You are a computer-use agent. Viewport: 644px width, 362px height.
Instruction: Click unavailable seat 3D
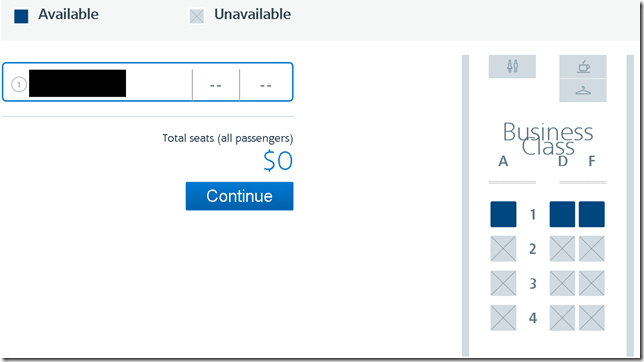562,283
